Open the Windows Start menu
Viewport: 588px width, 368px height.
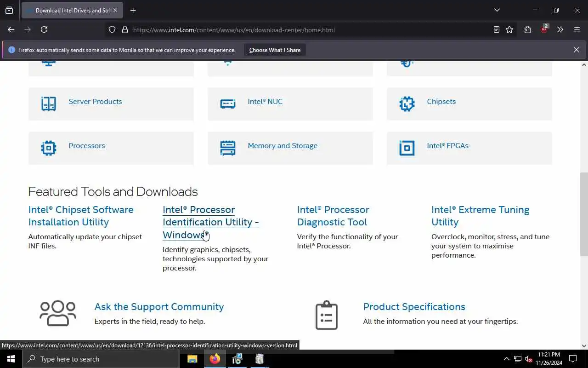pos(11,359)
